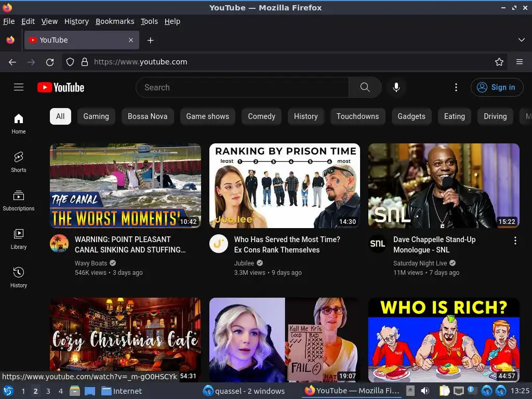Select the Eating filter chip
This screenshot has width=532, height=399.
pos(454,116)
